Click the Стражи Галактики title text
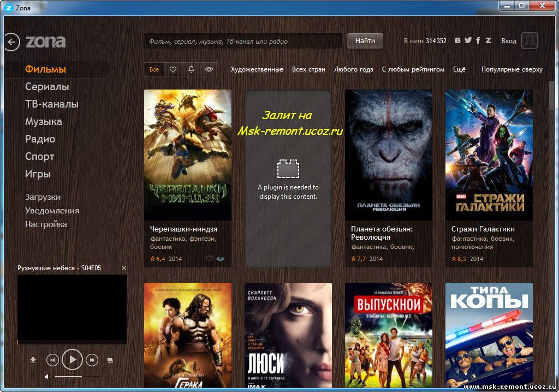 483,229
